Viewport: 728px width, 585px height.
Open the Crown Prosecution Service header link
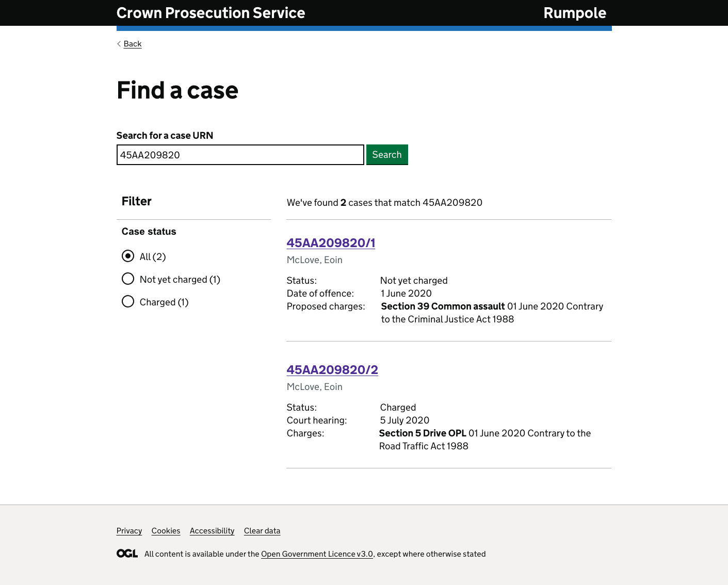pyautogui.click(x=211, y=13)
